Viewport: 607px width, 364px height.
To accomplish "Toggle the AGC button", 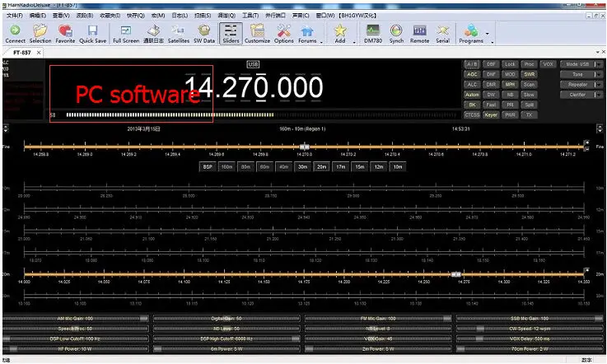I will [x=472, y=74].
